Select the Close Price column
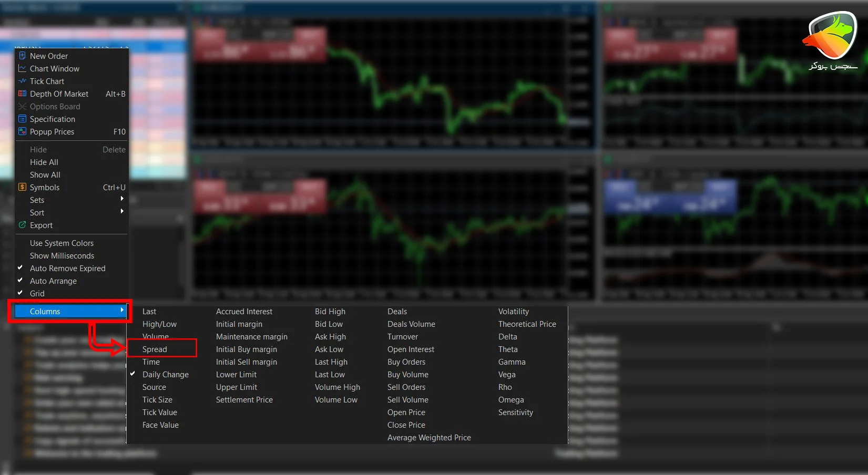 pos(406,425)
